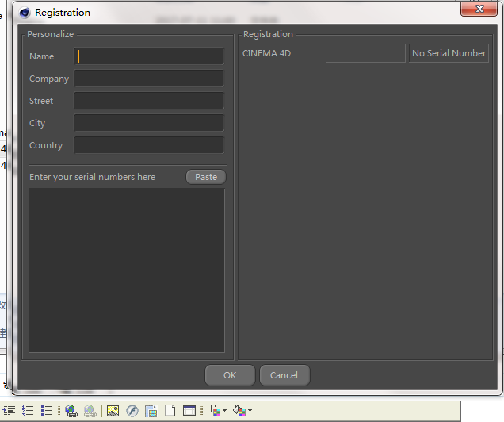Open the fill color dropdown arrow
This screenshot has width=504, height=422.
tap(250, 410)
